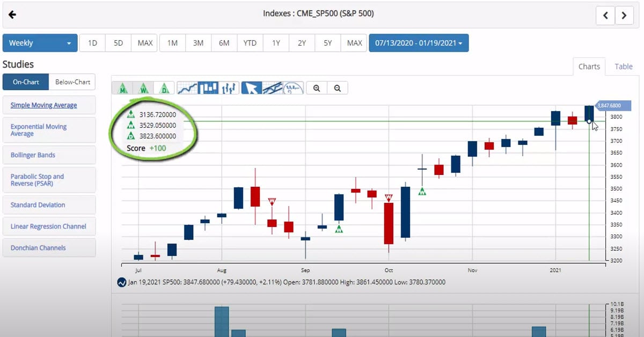Select the Fibonacci drawing tool
The height and width of the screenshot is (337, 644).
click(x=293, y=88)
